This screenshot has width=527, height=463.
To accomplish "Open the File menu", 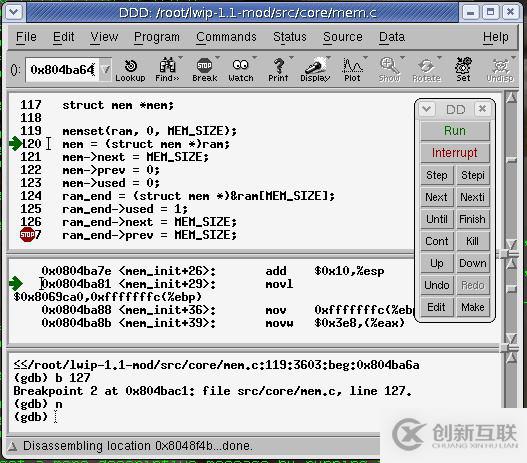I will [x=26, y=37].
